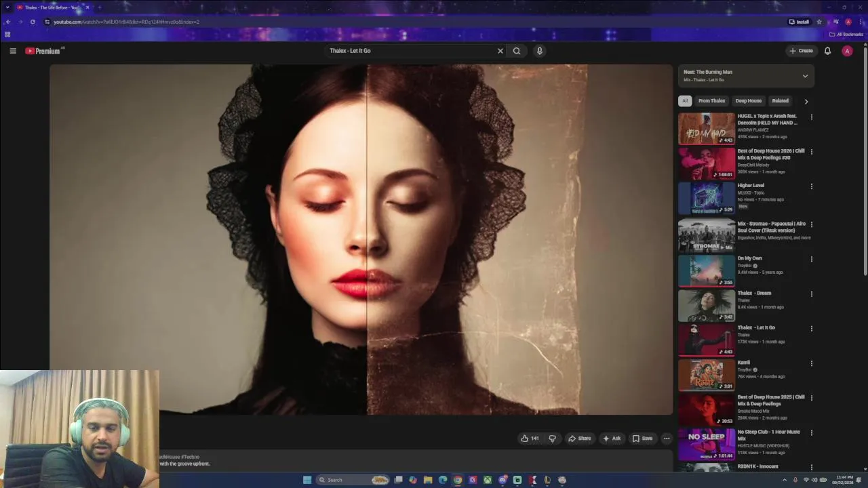The height and width of the screenshot is (488, 868).
Task: Open the Higher Level video thumbnail
Action: point(707,198)
